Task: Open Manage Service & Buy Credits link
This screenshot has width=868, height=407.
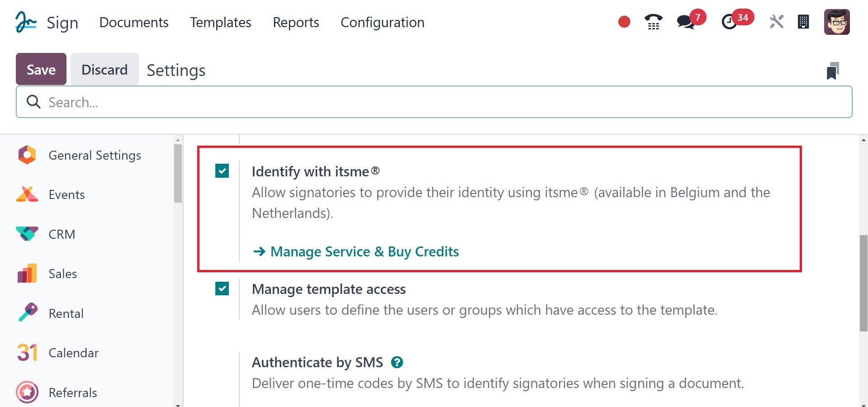Action: 364,251
